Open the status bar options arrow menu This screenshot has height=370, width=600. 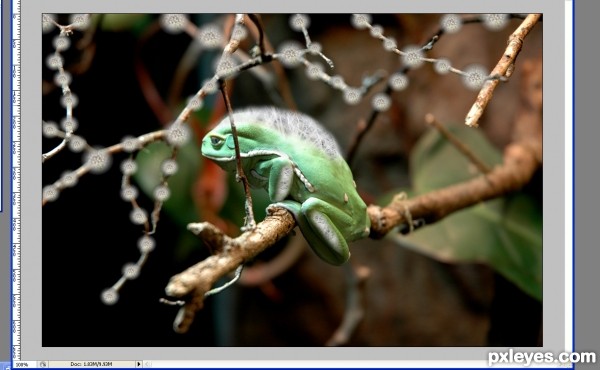point(139,364)
